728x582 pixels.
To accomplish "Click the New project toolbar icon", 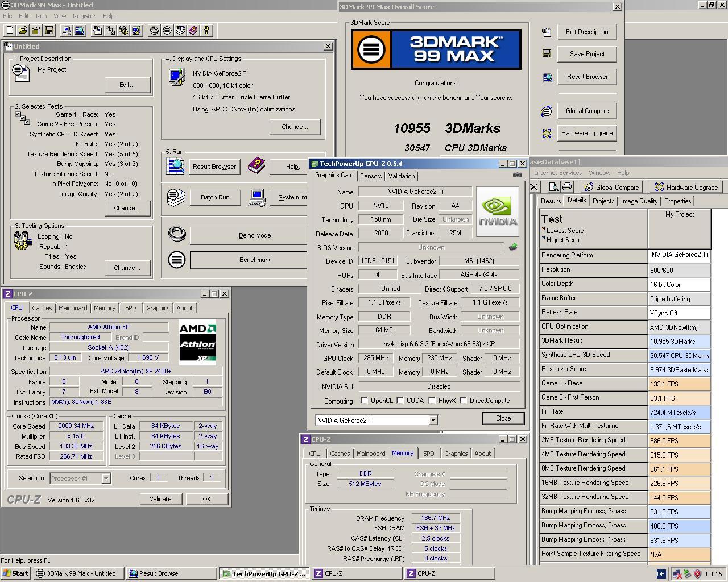I will [10, 30].
